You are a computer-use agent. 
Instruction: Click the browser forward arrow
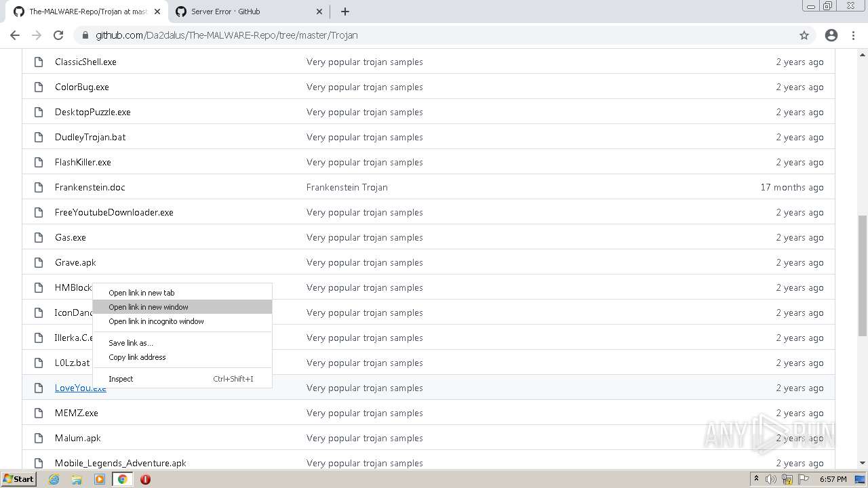click(x=37, y=35)
